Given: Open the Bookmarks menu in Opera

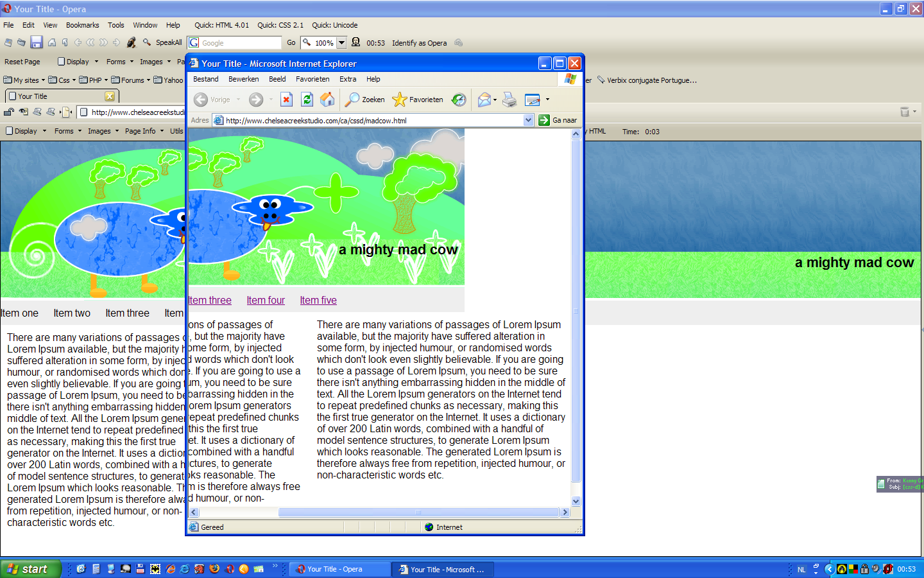Looking at the screenshot, I should pyautogui.click(x=82, y=25).
